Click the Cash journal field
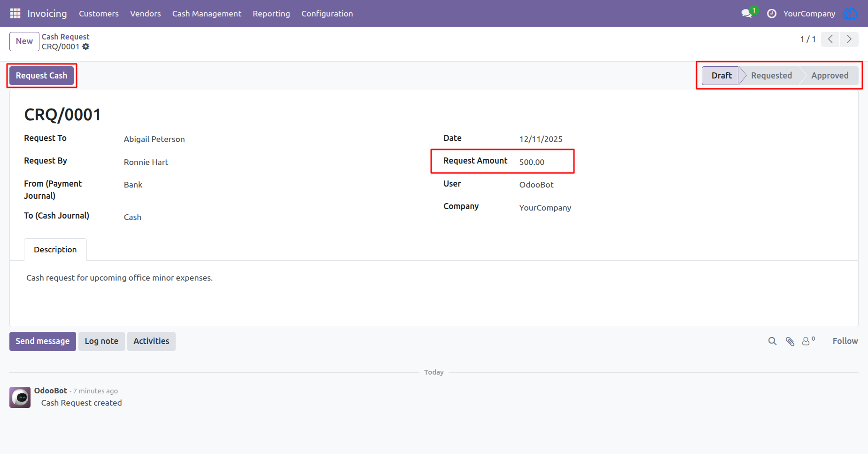This screenshot has height=454, width=868. point(132,217)
